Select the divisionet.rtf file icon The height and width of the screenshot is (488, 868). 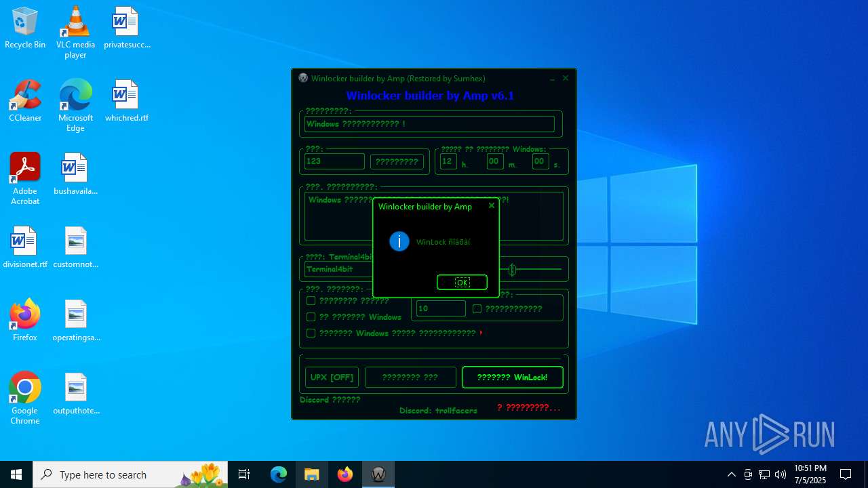coord(25,248)
